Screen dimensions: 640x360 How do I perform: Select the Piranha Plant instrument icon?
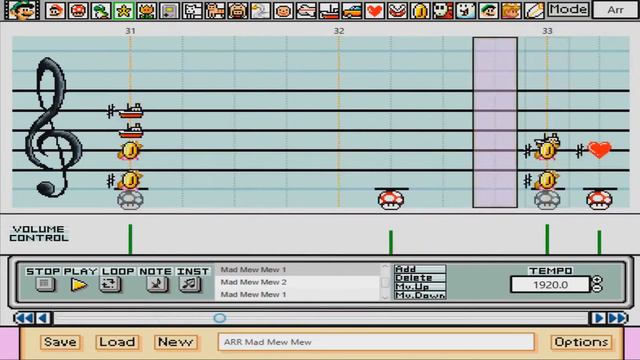(x=398, y=10)
